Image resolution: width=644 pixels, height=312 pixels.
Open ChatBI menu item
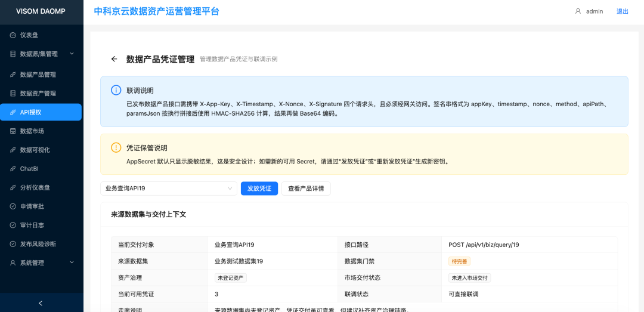coord(42,169)
